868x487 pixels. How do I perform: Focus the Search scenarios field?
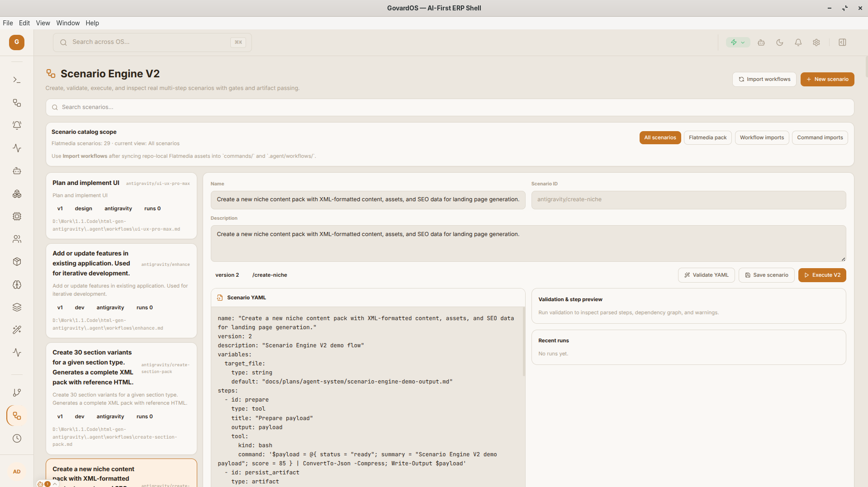click(450, 108)
